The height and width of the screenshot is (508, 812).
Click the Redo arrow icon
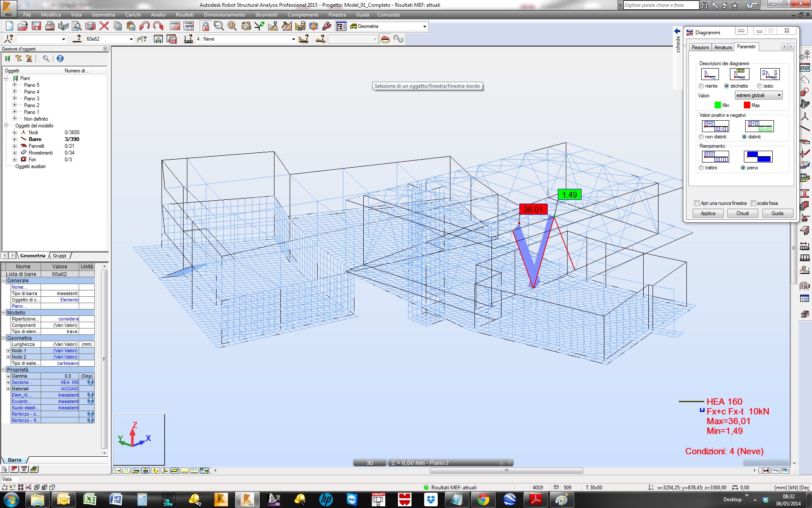158,26
